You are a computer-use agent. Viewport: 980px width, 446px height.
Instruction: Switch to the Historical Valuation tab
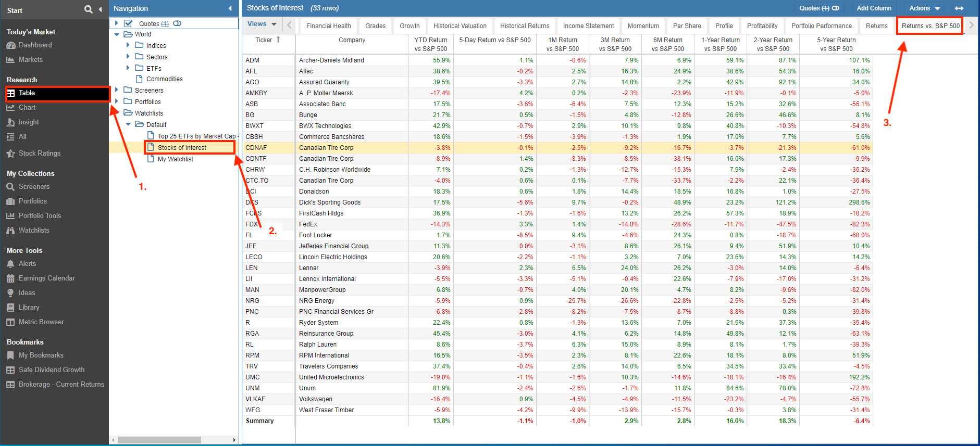point(460,26)
